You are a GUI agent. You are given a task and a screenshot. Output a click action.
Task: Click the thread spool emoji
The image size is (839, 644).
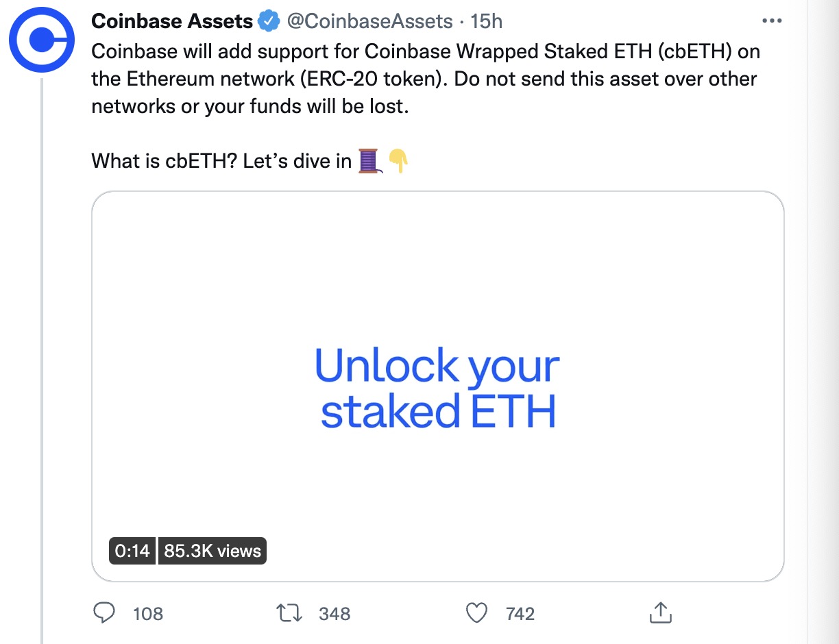point(369,162)
